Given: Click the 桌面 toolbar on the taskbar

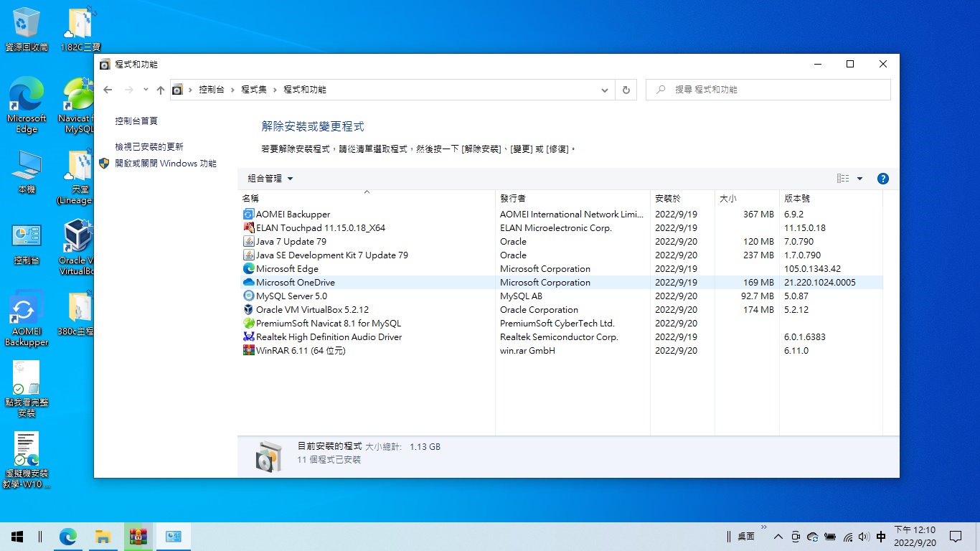Looking at the screenshot, I should [x=746, y=537].
